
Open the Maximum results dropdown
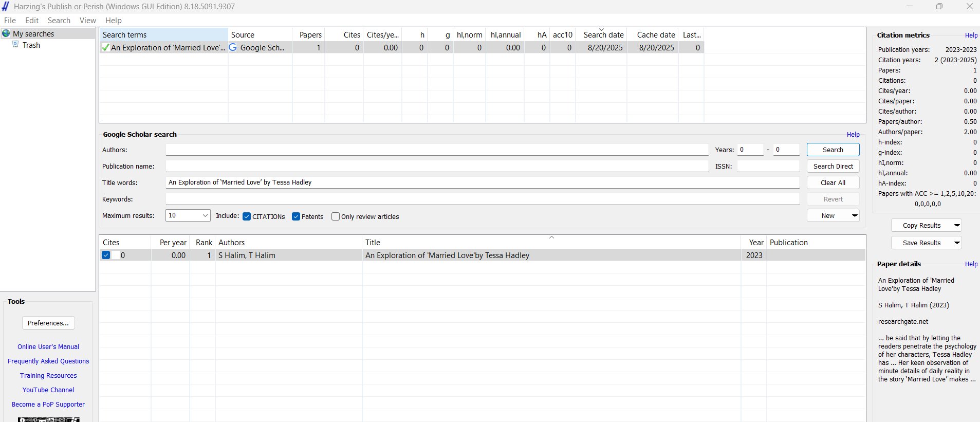205,215
